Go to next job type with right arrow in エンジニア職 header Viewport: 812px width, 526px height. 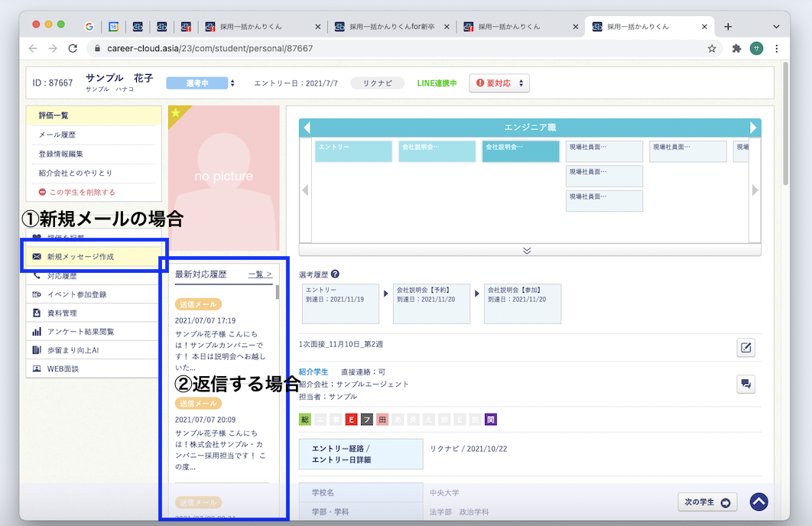click(x=753, y=128)
